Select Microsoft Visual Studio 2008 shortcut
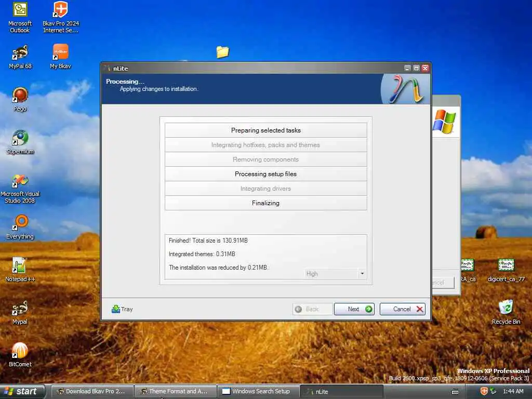Viewport: 532px width, 399px height. 20,189
